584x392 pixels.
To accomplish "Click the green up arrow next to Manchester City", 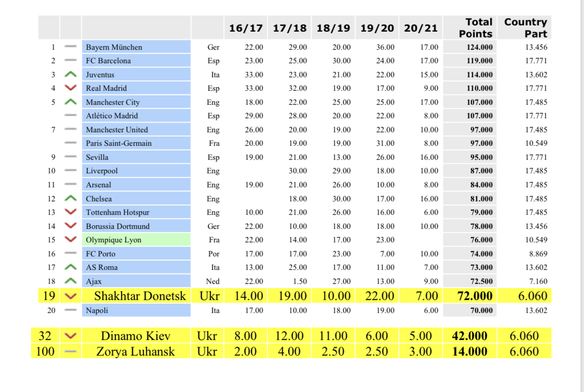I will [71, 102].
